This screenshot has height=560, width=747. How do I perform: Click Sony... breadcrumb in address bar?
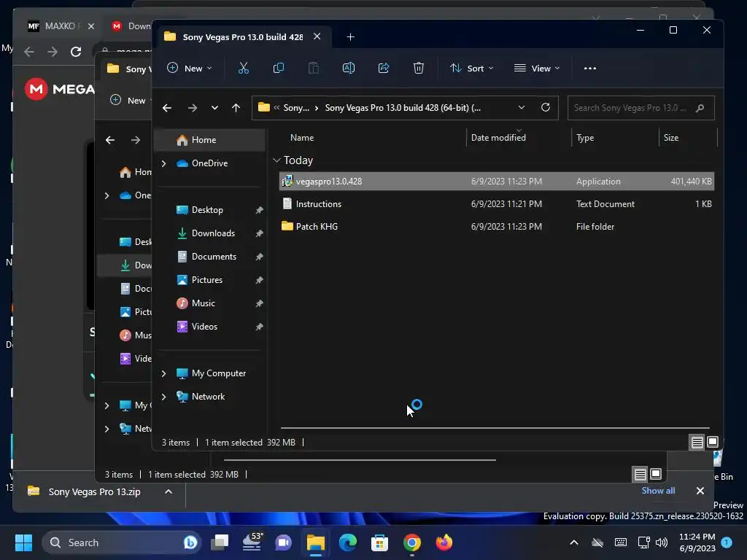(x=296, y=108)
